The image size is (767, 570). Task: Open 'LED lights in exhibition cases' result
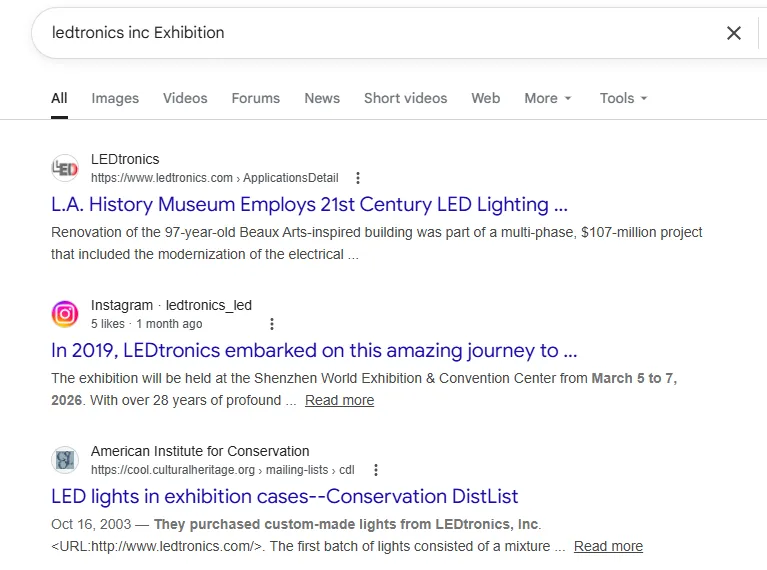point(284,497)
